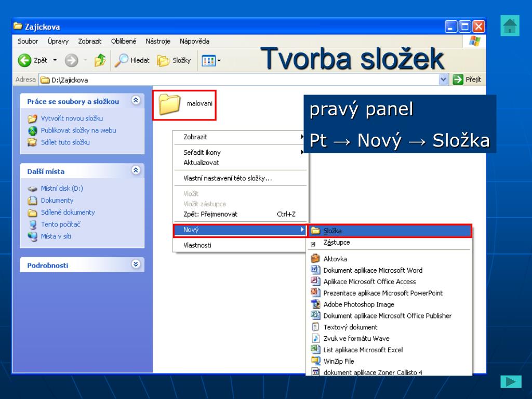532x399 pixels.
Task: Choose Zpět: Přejmenovat entry
Action: pyautogui.click(x=240, y=215)
